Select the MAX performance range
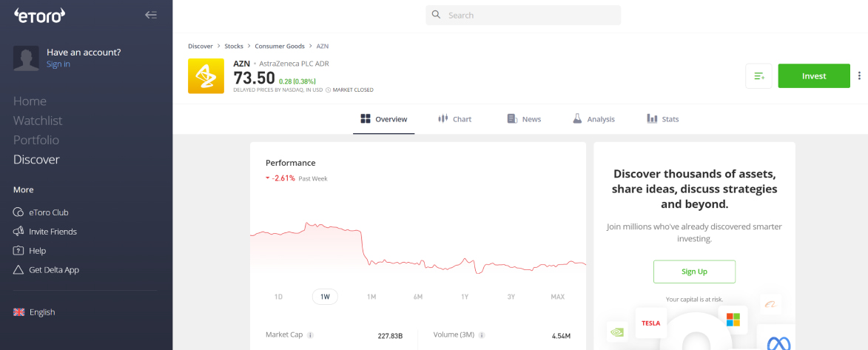868x350 pixels. [x=557, y=297]
